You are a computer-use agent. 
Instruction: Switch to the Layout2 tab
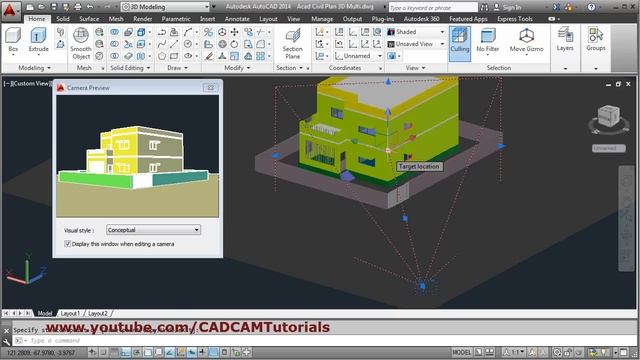(98, 313)
